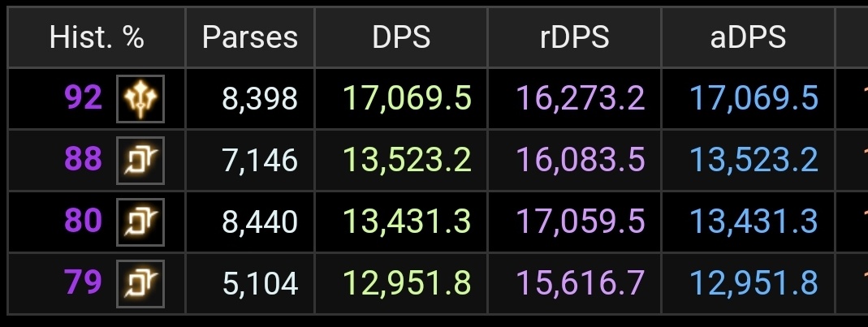The height and width of the screenshot is (327, 868).
Task: Select the 17,059.5 rDPS cell
Action: pyautogui.click(x=580, y=222)
